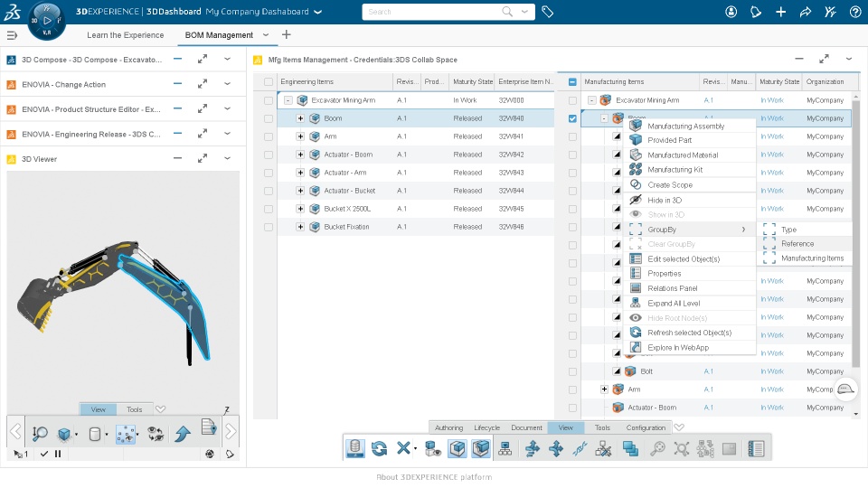Expand the Actuator - Arm engineering item
The image size is (868, 488).
[300, 173]
